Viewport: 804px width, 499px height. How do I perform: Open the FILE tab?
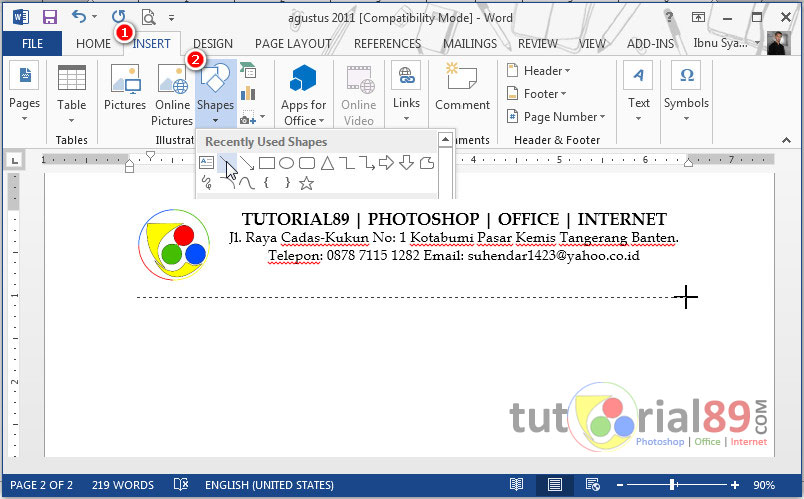click(32, 44)
